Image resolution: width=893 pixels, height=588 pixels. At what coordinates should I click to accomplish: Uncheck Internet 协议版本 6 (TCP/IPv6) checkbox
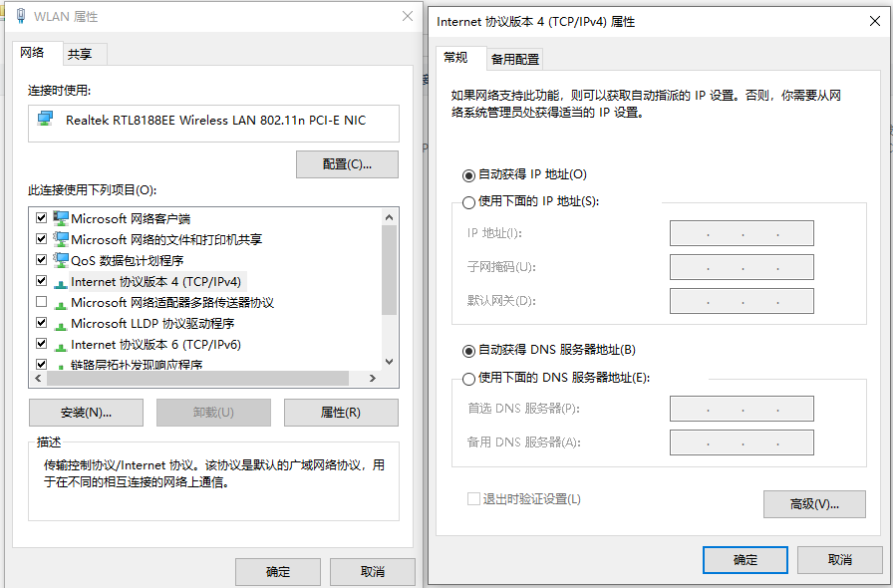[41, 344]
